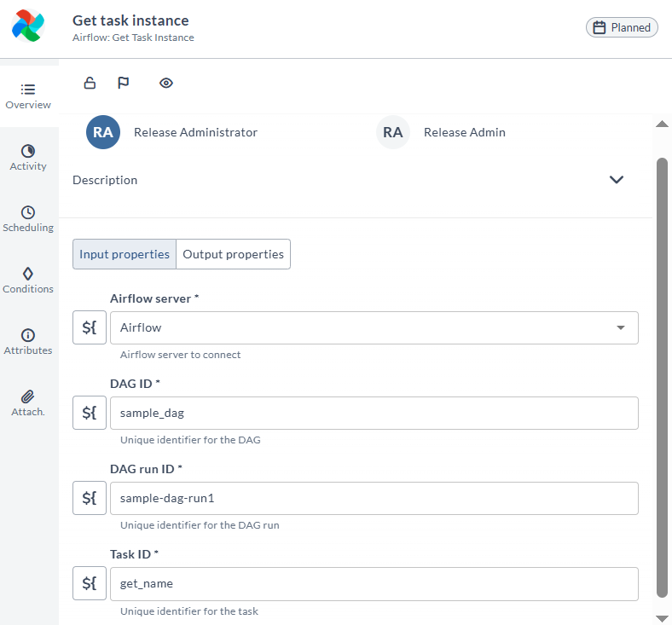The width and height of the screenshot is (672, 625).
Task: Click the variable button beside DAG ID
Action: click(x=90, y=413)
